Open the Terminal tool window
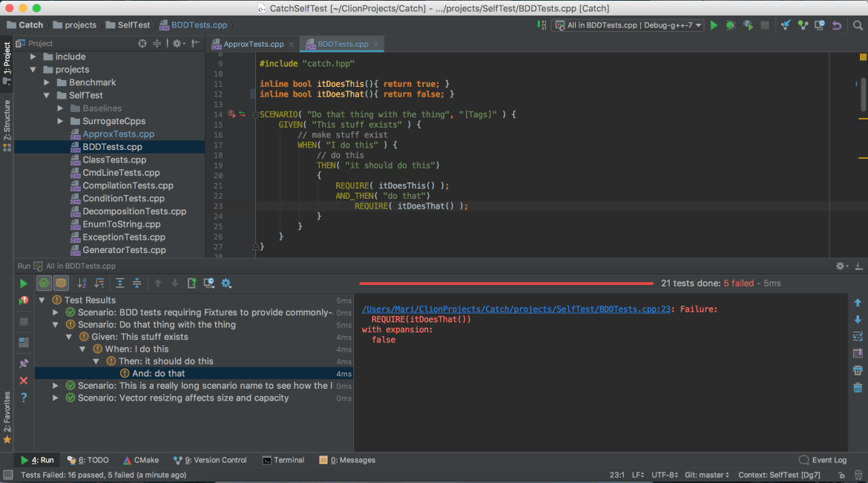Image resolution: width=868 pixels, height=483 pixels. coord(283,460)
